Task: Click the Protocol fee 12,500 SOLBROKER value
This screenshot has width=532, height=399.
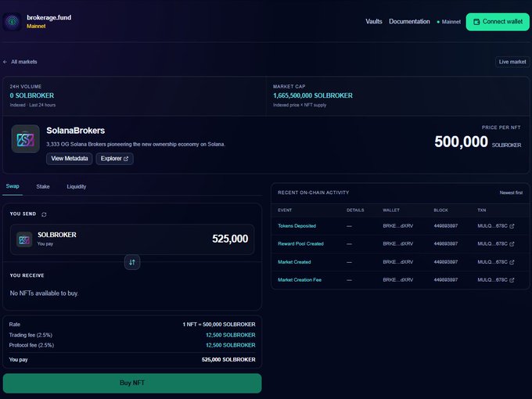Action: point(230,345)
